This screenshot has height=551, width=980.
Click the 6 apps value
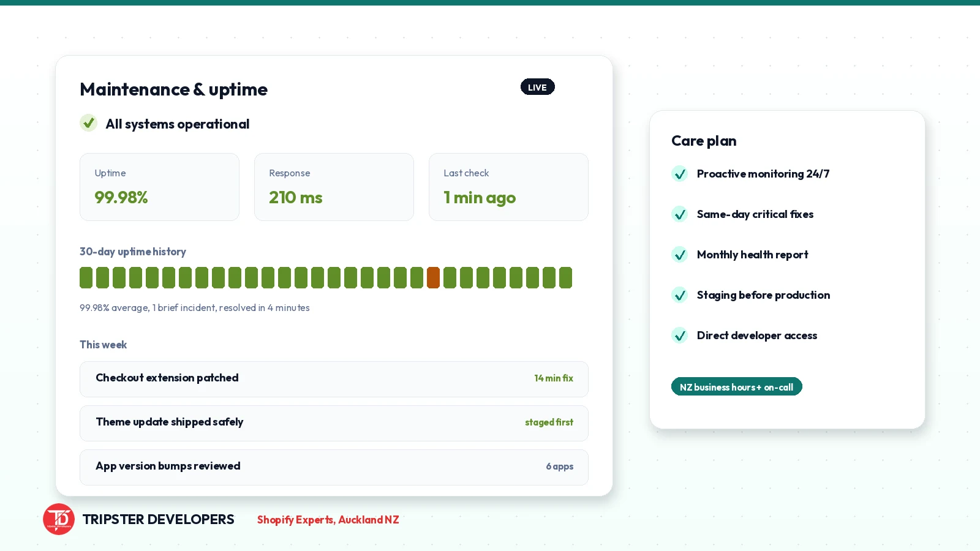coord(560,467)
